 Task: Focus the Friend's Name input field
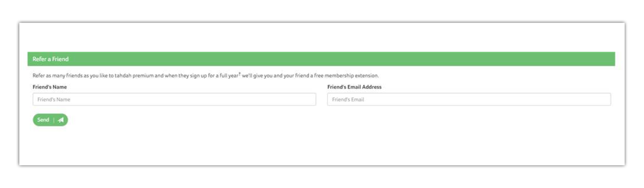pyautogui.click(x=174, y=99)
